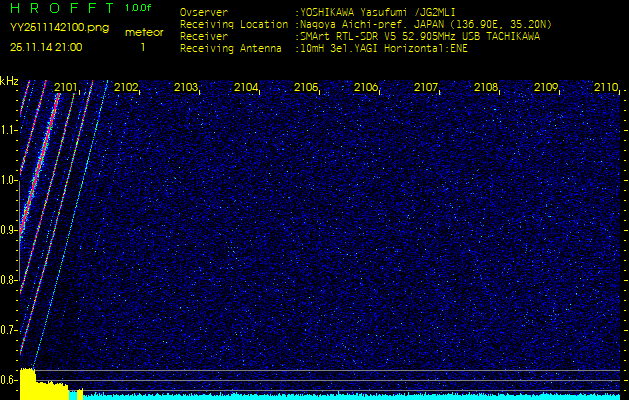Click the 2101 time marker

pyautogui.click(x=66, y=88)
